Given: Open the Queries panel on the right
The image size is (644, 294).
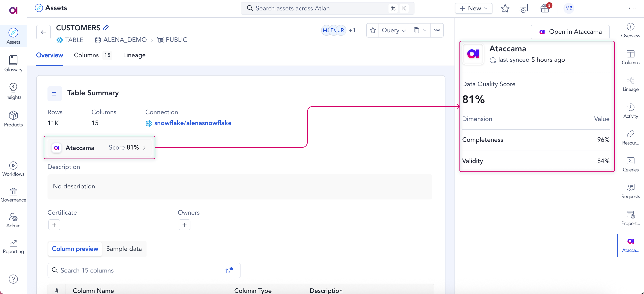Looking at the screenshot, I should click(x=630, y=164).
